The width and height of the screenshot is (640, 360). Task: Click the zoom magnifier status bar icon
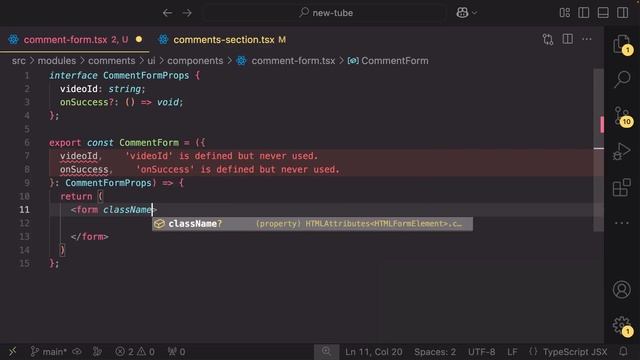click(326, 351)
